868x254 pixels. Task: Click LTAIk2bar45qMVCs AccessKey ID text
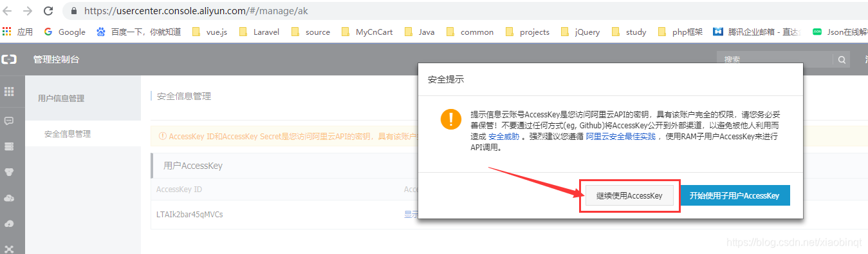pyautogui.click(x=190, y=214)
